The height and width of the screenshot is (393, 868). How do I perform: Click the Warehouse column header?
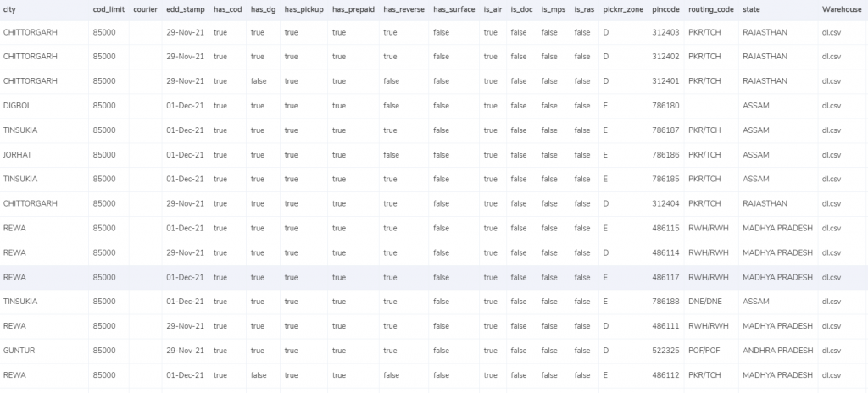pos(843,8)
